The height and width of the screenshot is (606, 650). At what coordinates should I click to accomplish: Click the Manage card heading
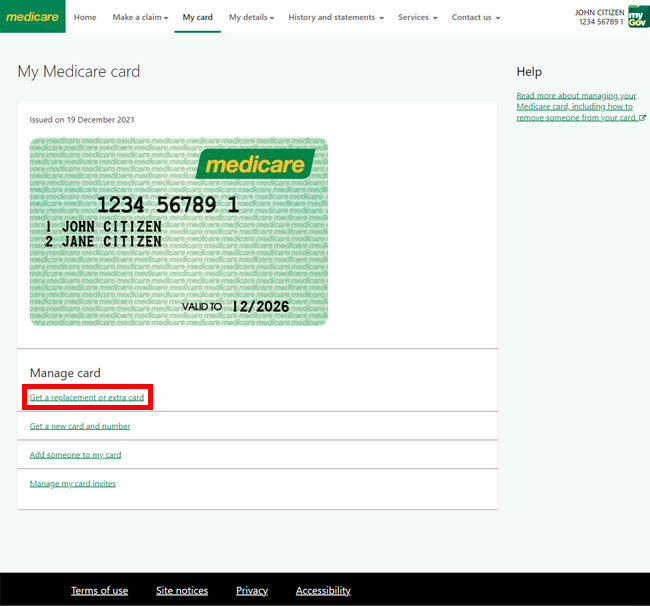point(65,373)
